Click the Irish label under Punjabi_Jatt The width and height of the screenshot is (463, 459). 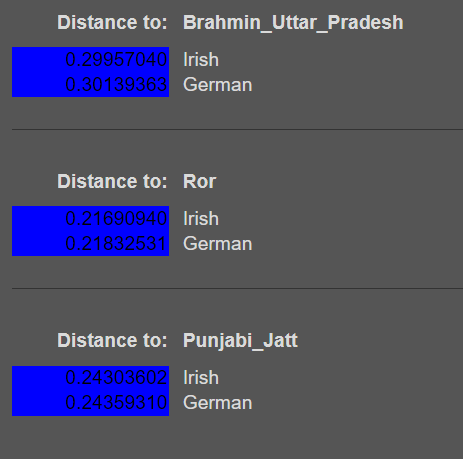(x=201, y=378)
